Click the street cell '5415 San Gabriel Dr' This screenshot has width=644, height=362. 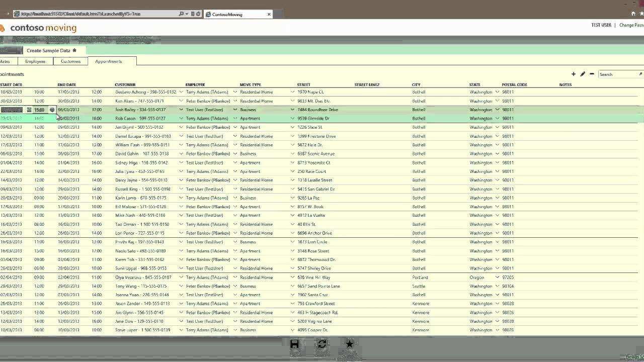pos(316,189)
